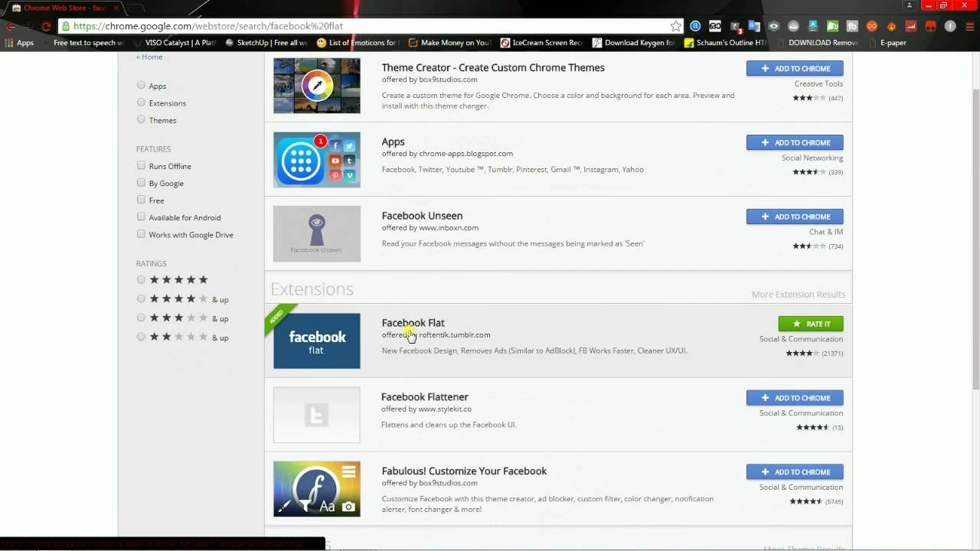
Task: Select three stars & up rating filter
Action: click(141, 318)
